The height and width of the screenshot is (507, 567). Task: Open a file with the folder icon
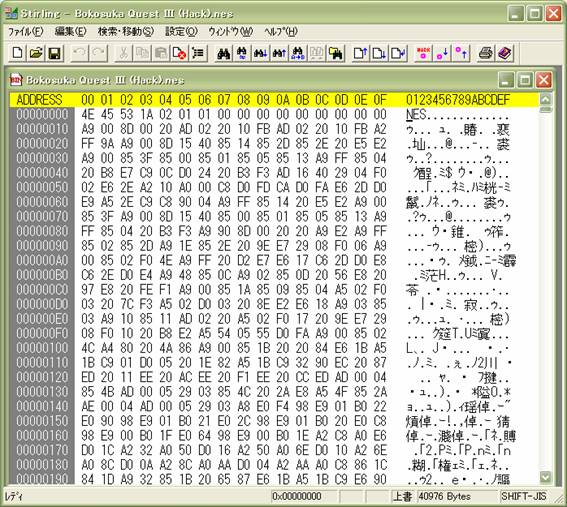36,53
